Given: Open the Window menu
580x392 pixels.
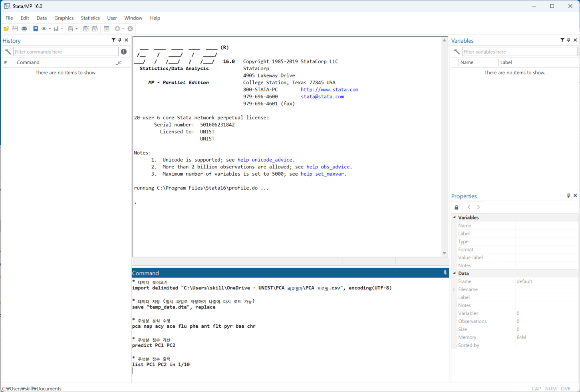Looking at the screenshot, I should [133, 18].
